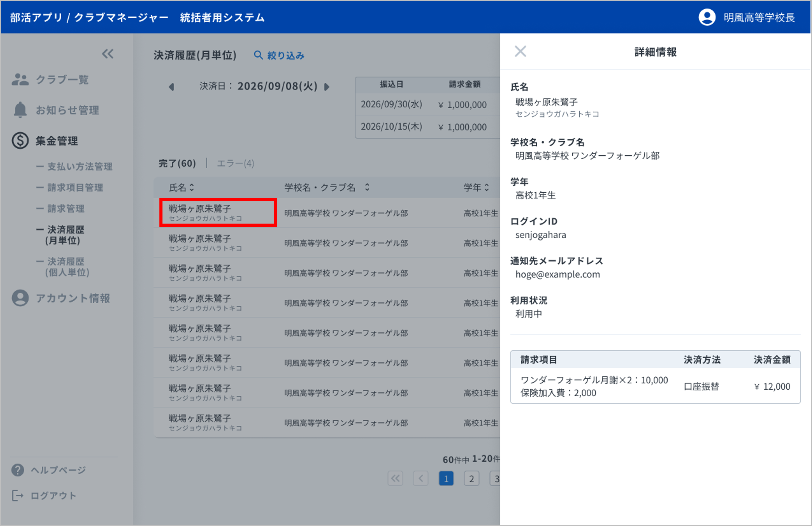This screenshot has width=812, height=526.
Task: Select page 1 in pagination
Action: pos(446,478)
